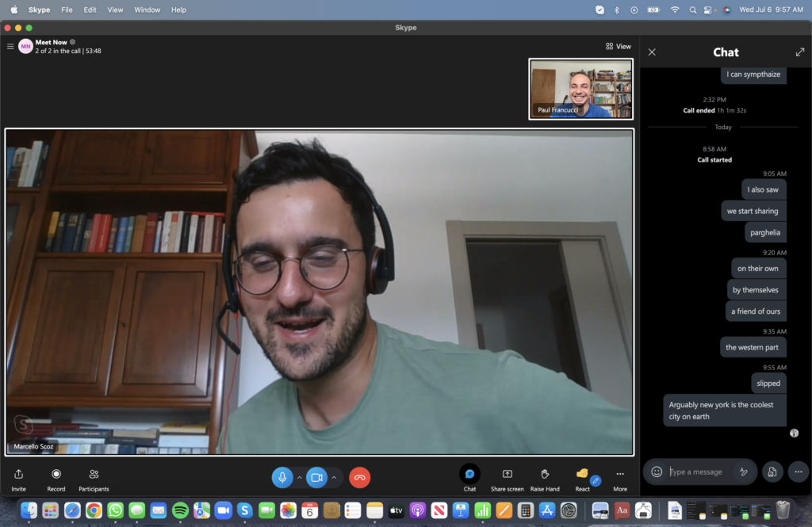Click the Share screen icon

point(507,474)
